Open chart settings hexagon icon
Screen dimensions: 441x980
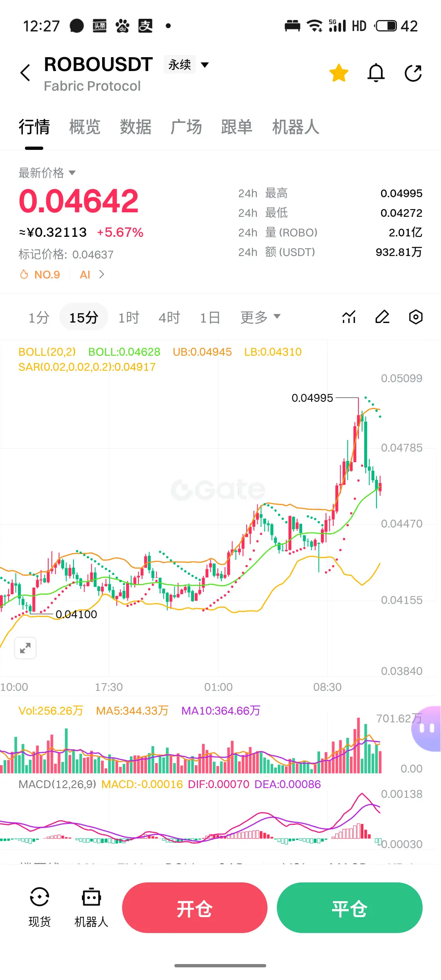coord(416,317)
